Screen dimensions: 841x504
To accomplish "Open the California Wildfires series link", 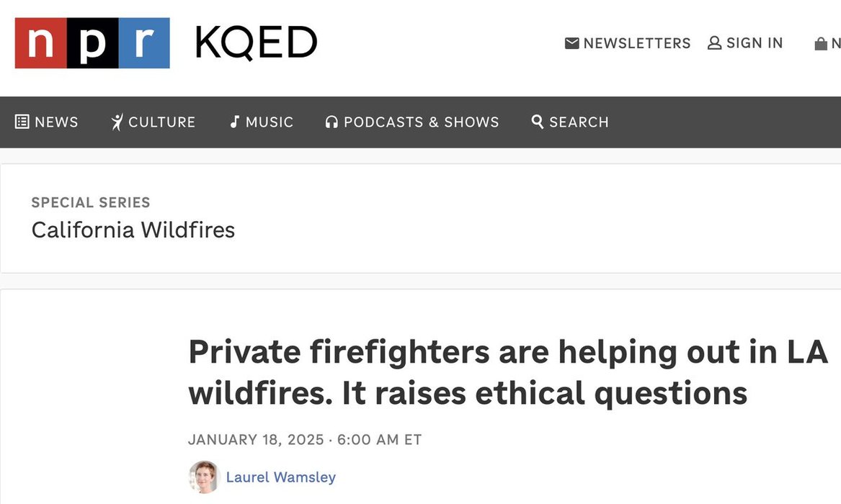I will 133,230.
